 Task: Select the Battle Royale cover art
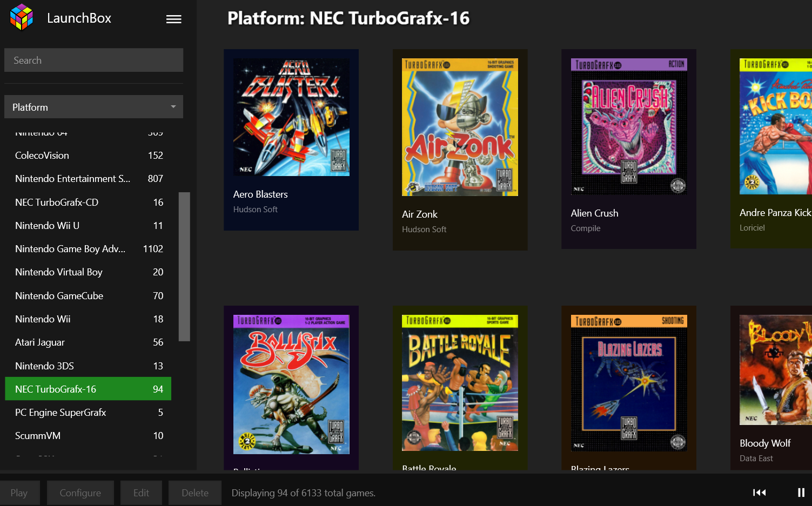pyautogui.click(x=460, y=383)
